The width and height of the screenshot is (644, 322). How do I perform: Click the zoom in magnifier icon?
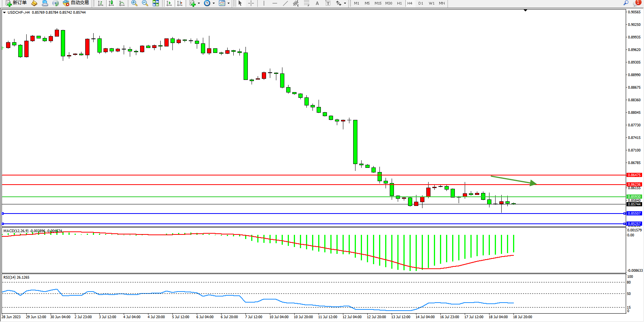(x=134, y=3)
